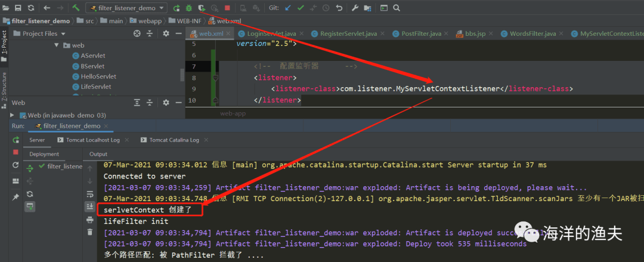Locate opened file with crosshair icon
This screenshot has width=644, height=262.
[x=137, y=34]
